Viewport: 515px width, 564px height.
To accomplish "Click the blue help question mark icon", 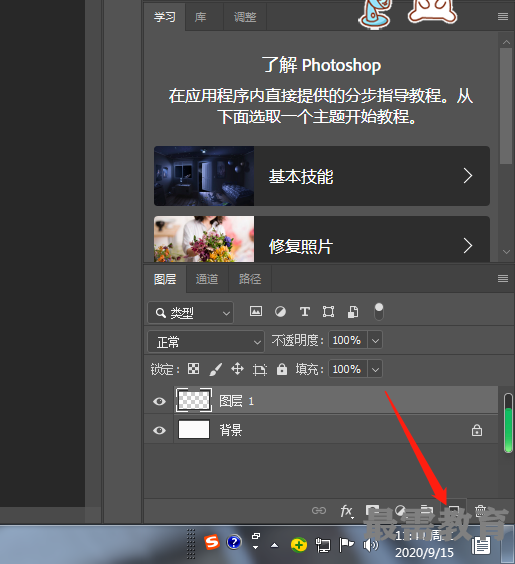I will click(x=234, y=542).
